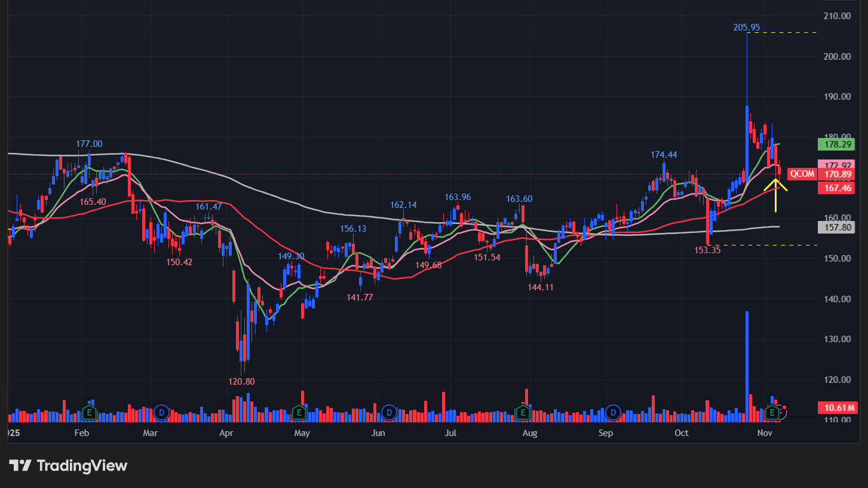Click the Apr label on time axis
868x488 pixels.
(x=226, y=433)
